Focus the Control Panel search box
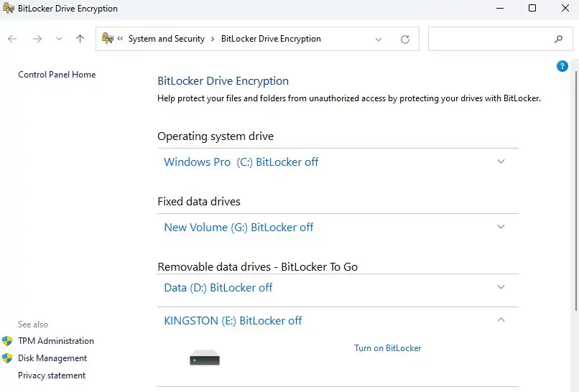The width and height of the screenshot is (579, 392). point(501,39)
